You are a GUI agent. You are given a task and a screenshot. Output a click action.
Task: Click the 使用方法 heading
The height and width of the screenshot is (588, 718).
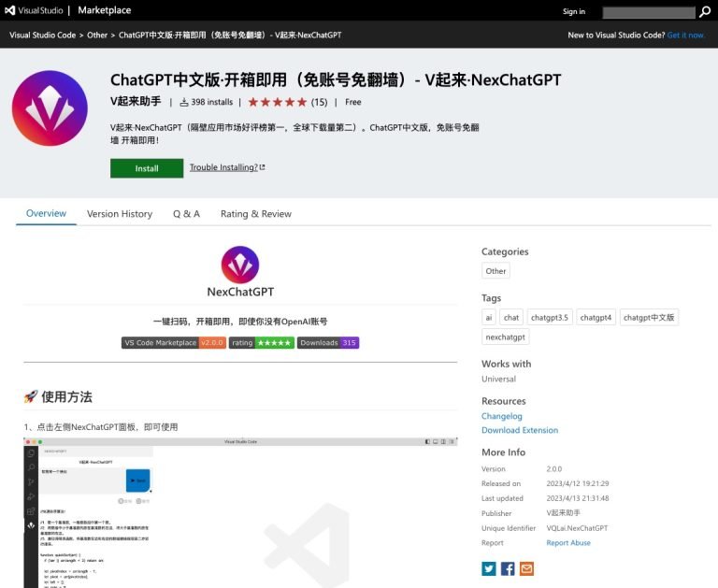67,396
